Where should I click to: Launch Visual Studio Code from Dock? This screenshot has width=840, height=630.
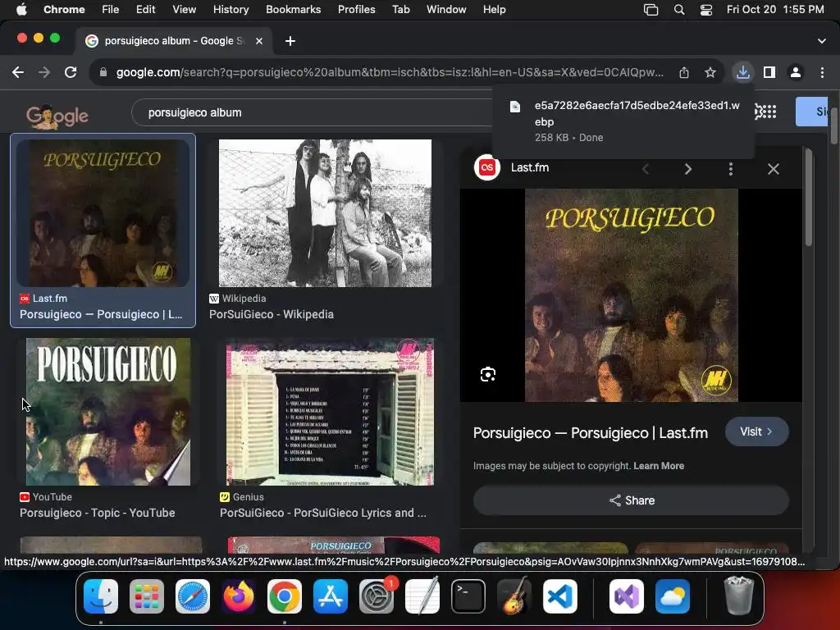click(559, 596)
